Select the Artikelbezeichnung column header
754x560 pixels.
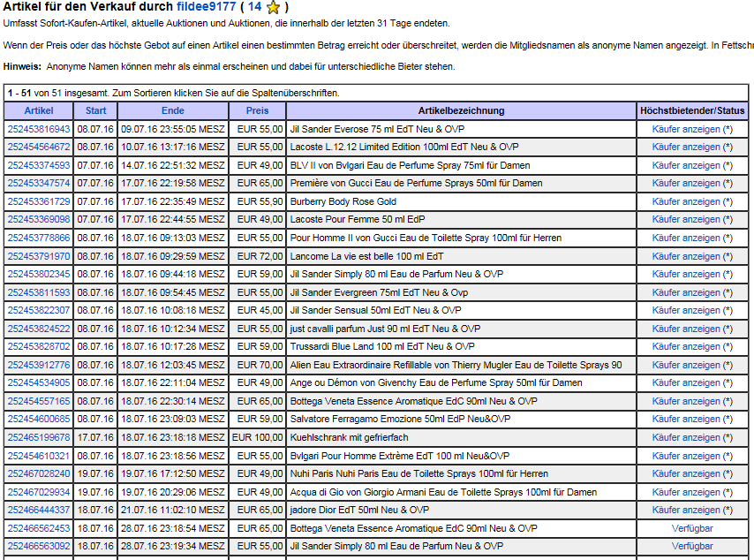[x=461, y=110]
